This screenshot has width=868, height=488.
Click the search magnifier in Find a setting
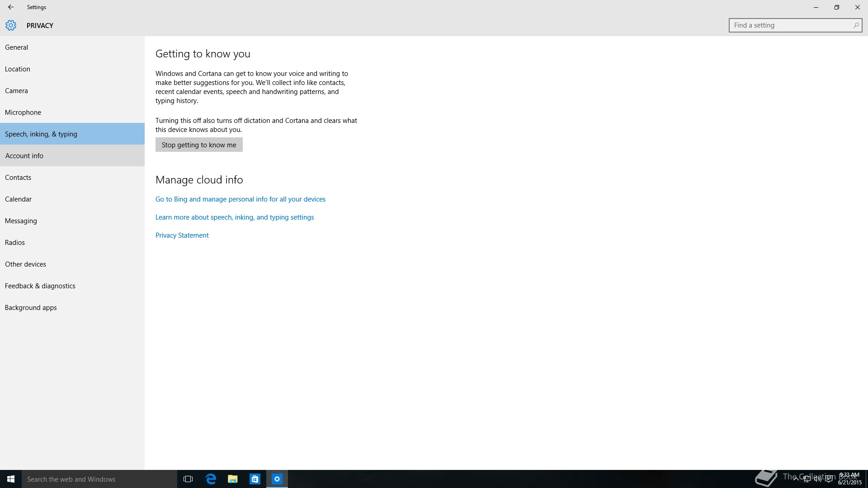pyautogui.click(x=856, y=25)
